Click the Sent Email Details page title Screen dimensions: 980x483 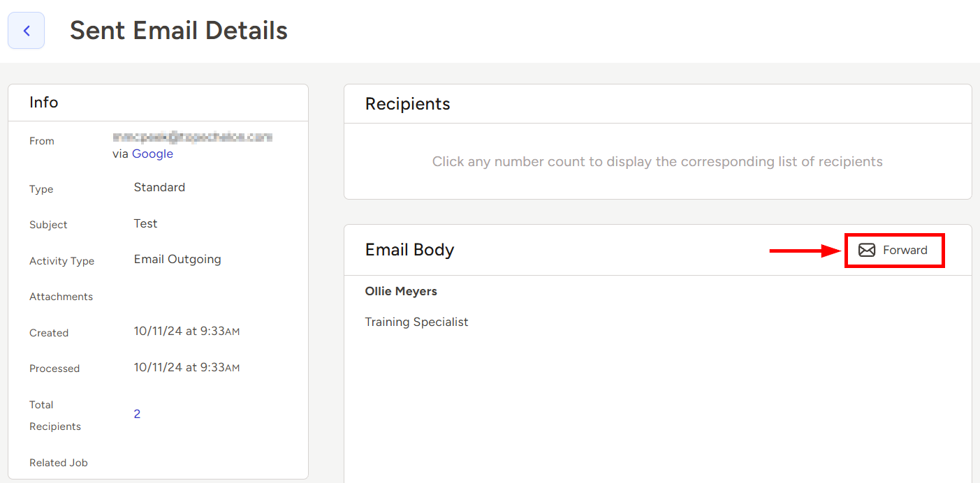(x=179, y=31)
